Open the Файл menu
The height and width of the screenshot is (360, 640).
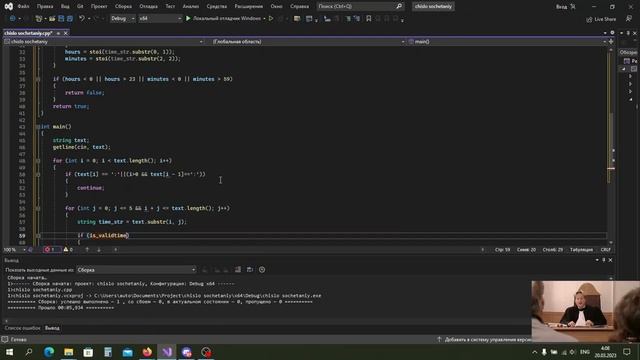click(23, 7)
